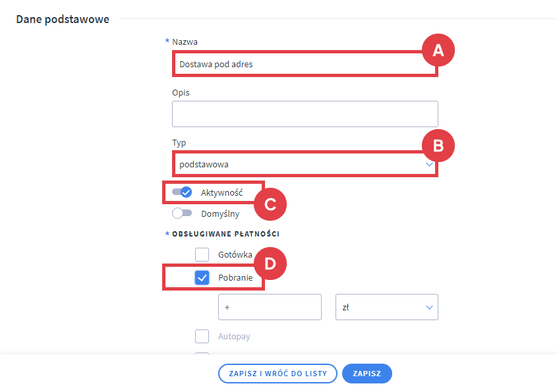The width and height of the screenshot is (557, 392).
Task: Disable the Aktywność switch
Action: (x=182, y=192)
